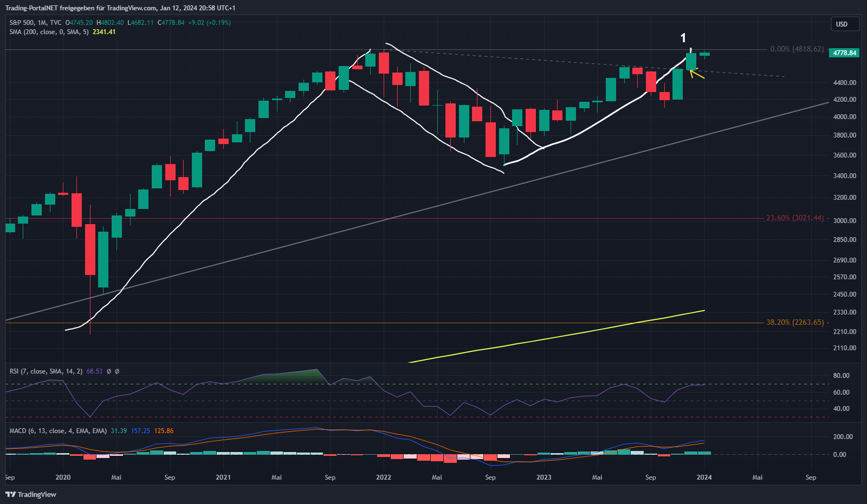The image size is (867, 504).
Task: Click the 2024 label on the time axis
Action: point(704,477)
